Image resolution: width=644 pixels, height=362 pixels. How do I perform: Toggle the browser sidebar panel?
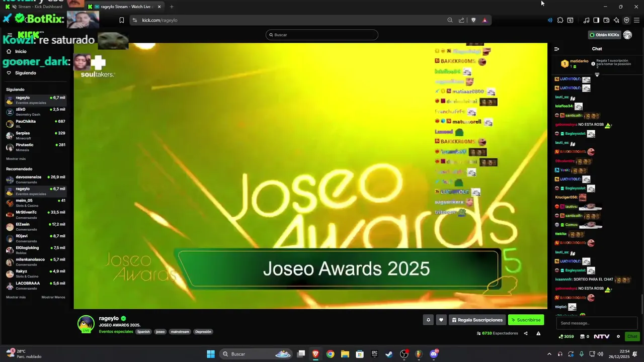coord(596,20)
